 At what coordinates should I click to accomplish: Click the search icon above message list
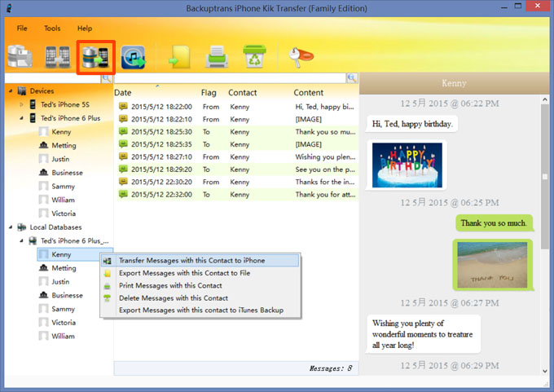(x=352, y=78)
